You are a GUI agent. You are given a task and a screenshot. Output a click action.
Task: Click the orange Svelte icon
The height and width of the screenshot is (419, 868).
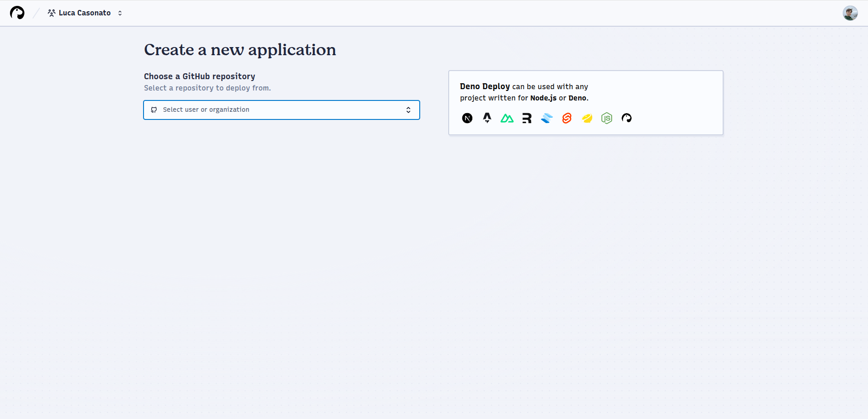point(566,118)
